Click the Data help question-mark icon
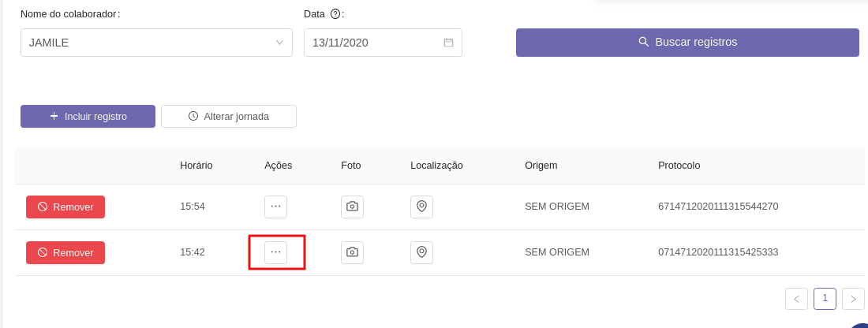This screenshot has height=328, width=868. click(335, 14)
